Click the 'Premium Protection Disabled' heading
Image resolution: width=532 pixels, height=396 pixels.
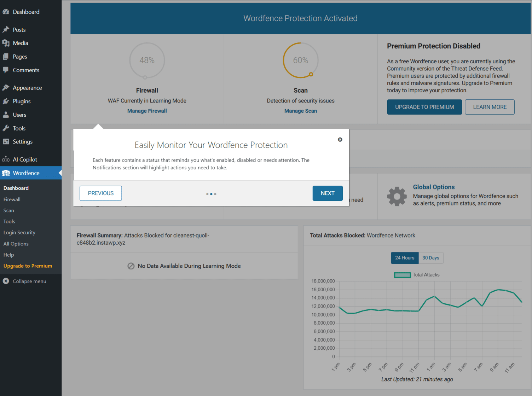tap(434, 46)
